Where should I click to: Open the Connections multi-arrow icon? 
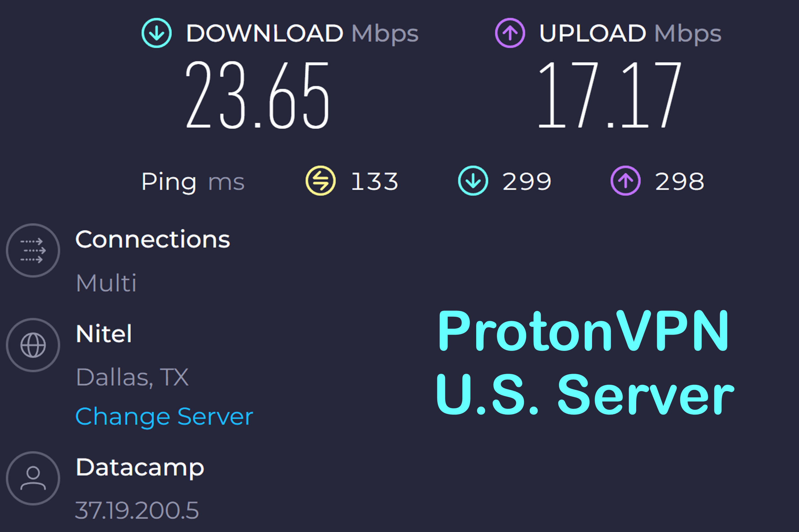[33, 250]
